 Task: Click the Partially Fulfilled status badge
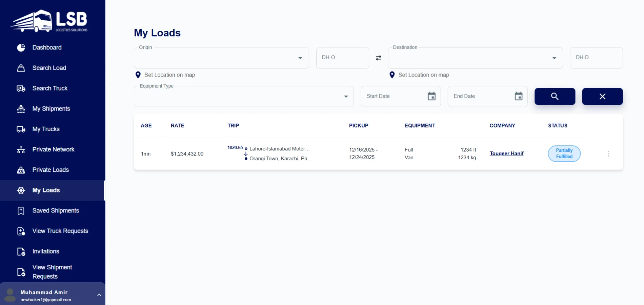564,154
